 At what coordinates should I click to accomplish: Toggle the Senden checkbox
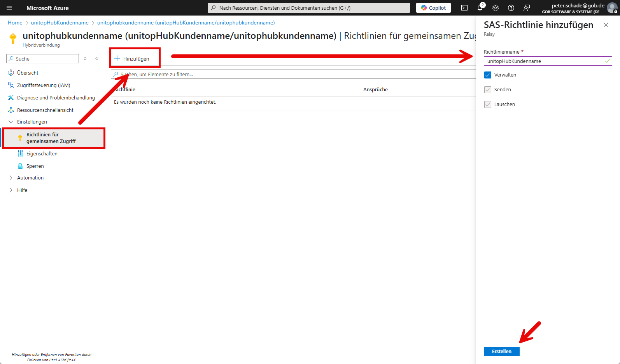click(488, 90)
